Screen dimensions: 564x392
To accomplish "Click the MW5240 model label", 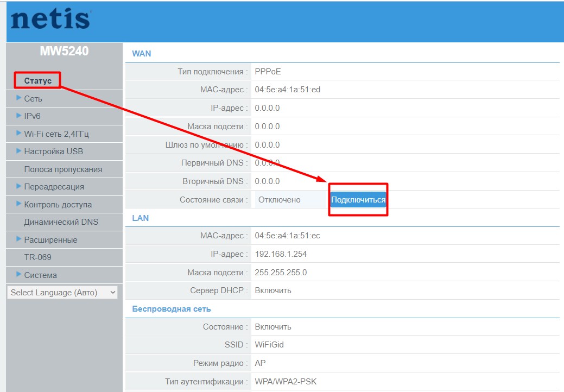I will click(x=64, y=51).
